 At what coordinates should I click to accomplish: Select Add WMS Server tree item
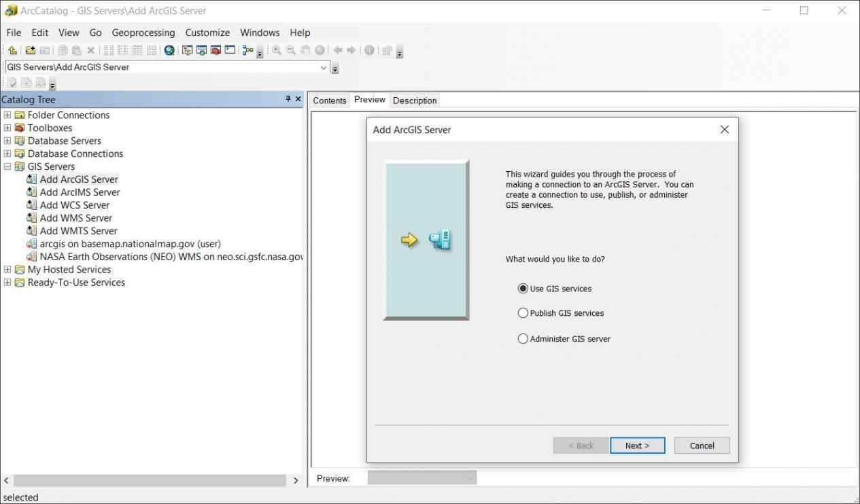point(69,218)
